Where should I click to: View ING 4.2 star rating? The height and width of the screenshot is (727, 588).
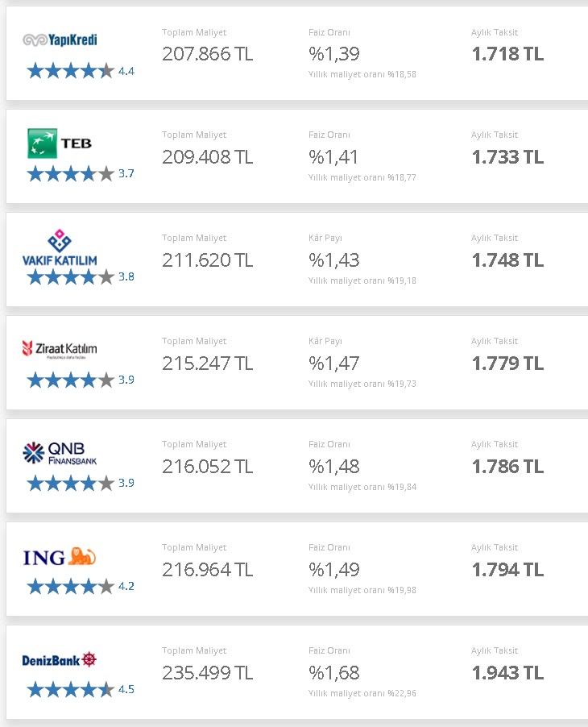(x=81, y=587)
